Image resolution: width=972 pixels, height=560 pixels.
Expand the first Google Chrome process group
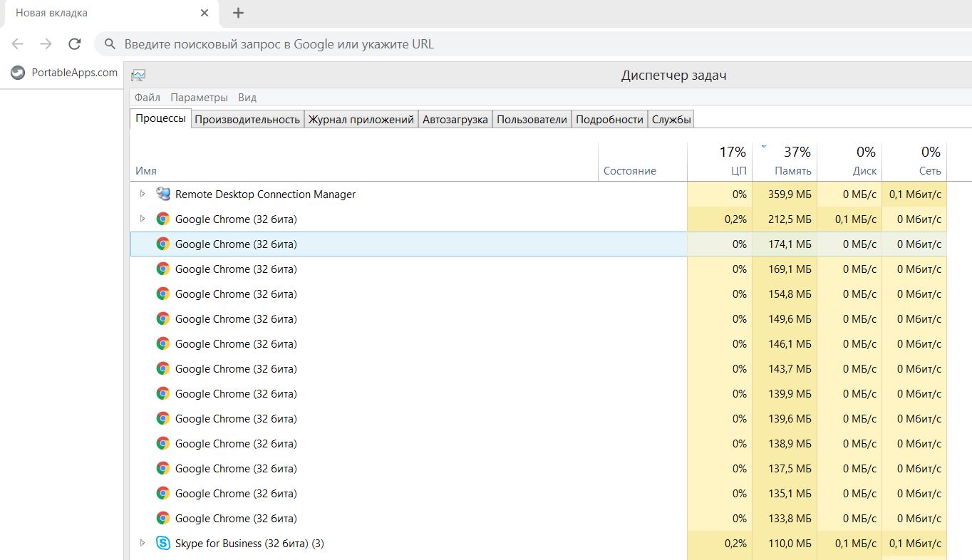[143, 219]
